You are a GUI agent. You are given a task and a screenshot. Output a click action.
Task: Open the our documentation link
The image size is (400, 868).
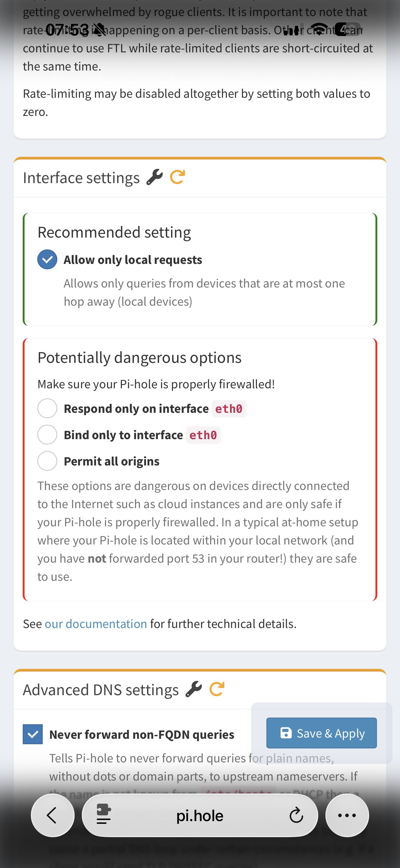click(96, 624)
